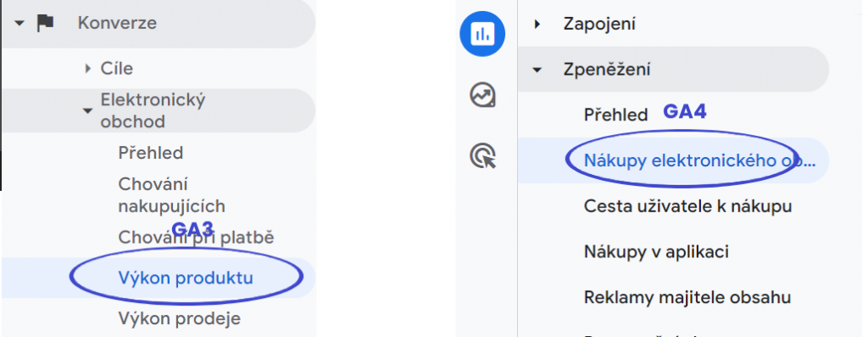Open the Nákupy v aplikaci report
This screenshot has height=337, width=868.
point(656,251)
